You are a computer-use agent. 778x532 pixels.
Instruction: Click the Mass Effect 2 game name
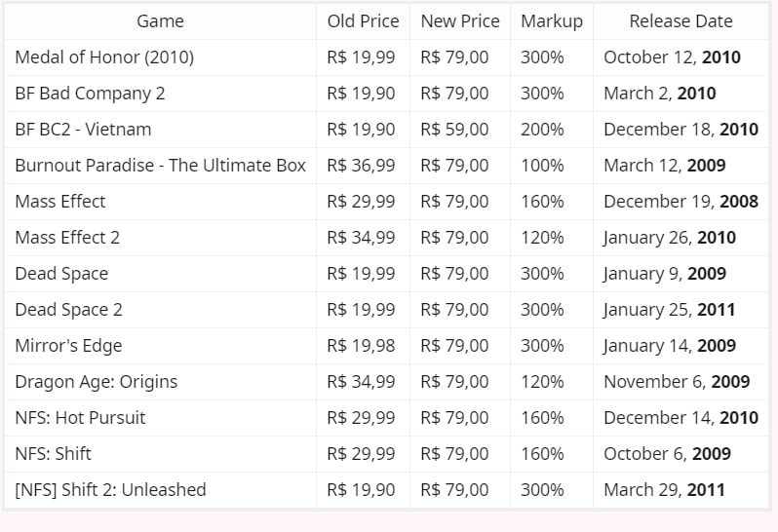coord(67,238)
